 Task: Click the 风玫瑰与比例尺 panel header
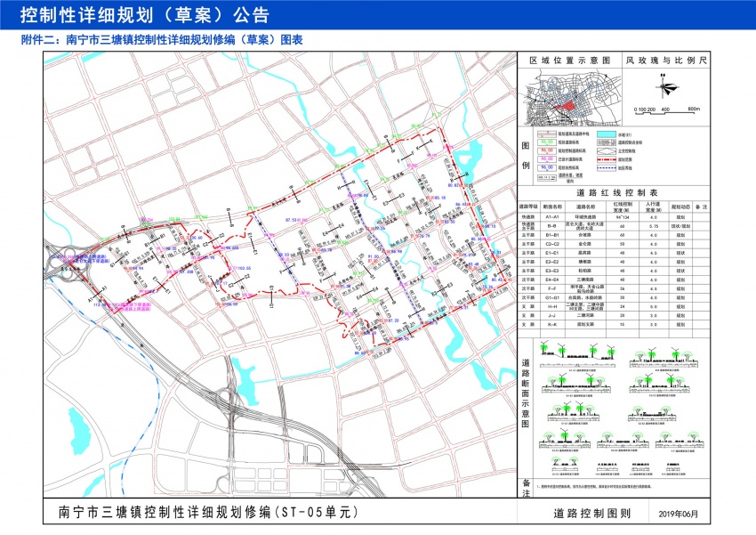(x=666, y=61)
